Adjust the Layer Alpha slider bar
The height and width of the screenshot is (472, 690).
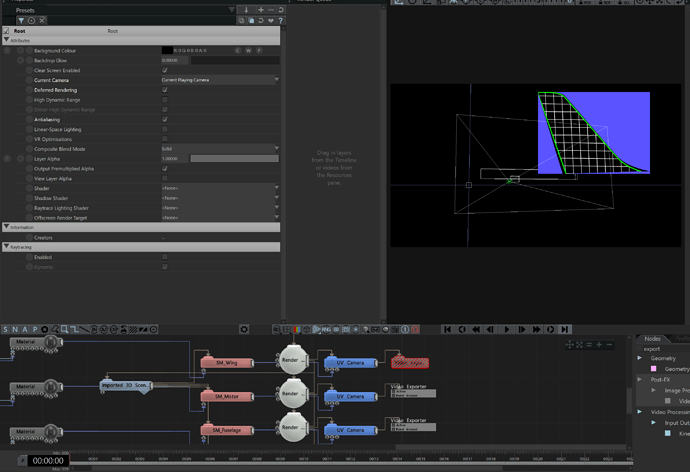pyautogui.click(x=235, y=159)
